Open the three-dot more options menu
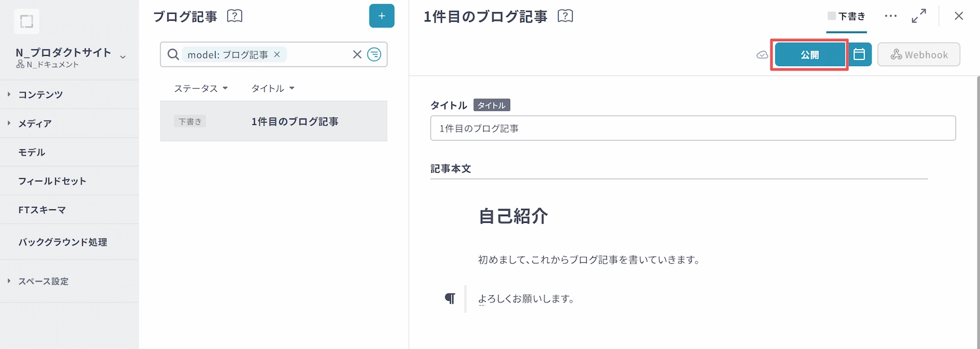 (891, 16)
